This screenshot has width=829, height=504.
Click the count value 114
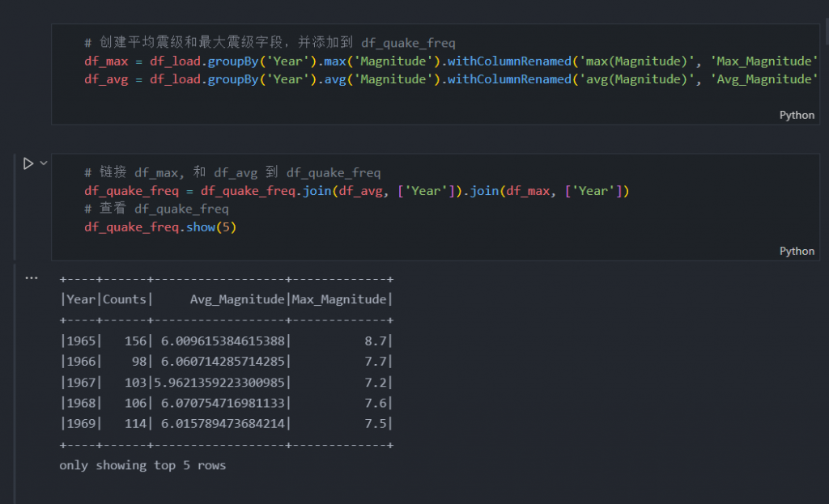(135, 424)
